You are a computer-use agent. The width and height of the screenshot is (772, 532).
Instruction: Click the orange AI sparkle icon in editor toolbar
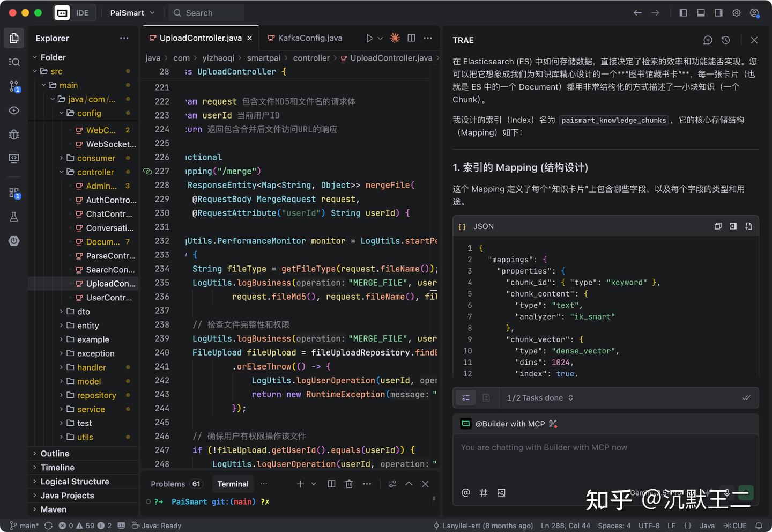click(x=395, y=38)
